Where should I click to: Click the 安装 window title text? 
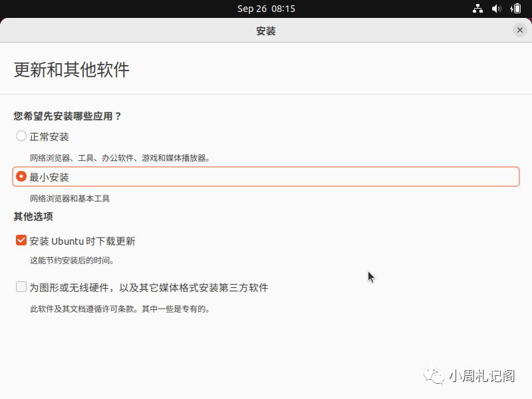pos(265,31)
